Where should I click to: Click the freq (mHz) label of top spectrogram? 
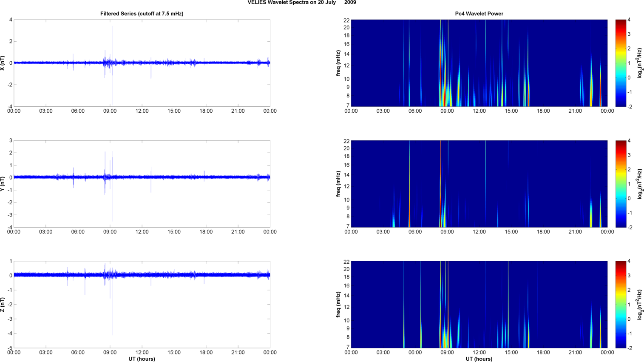point(339,63)
